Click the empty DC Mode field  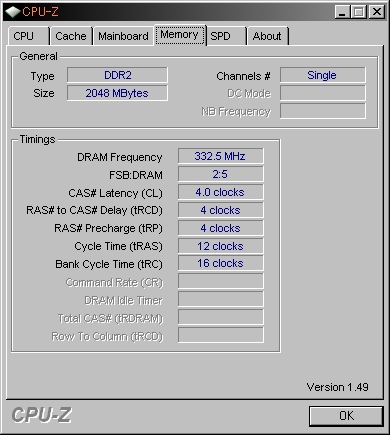tap(323, 93)
